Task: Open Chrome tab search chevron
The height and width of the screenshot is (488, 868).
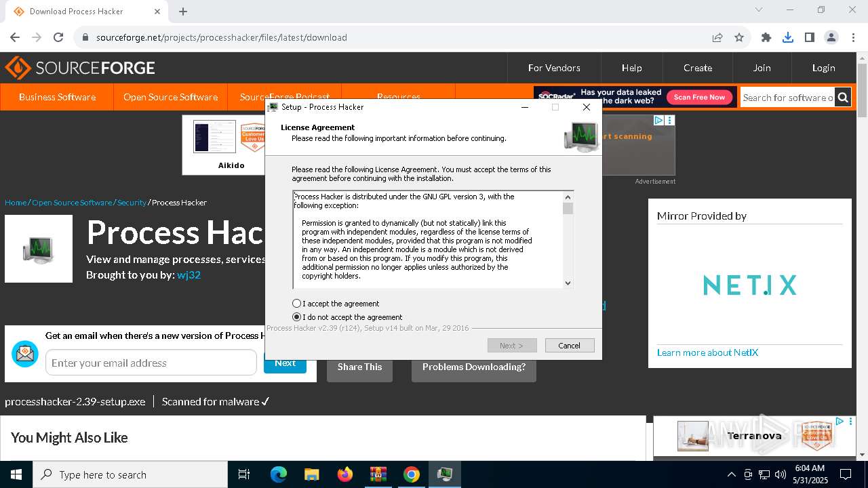Action: pyautogui.click(x=759, y=9)
